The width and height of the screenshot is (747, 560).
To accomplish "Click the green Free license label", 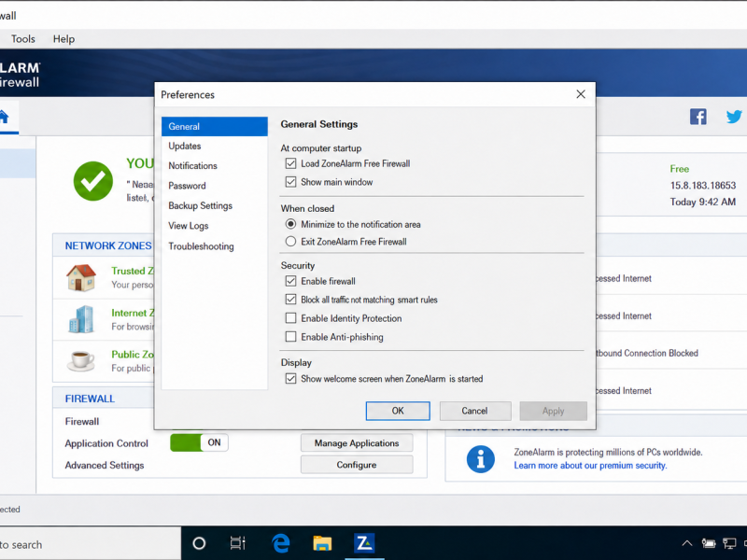I will pyautogui.click(x=680, y=169).
